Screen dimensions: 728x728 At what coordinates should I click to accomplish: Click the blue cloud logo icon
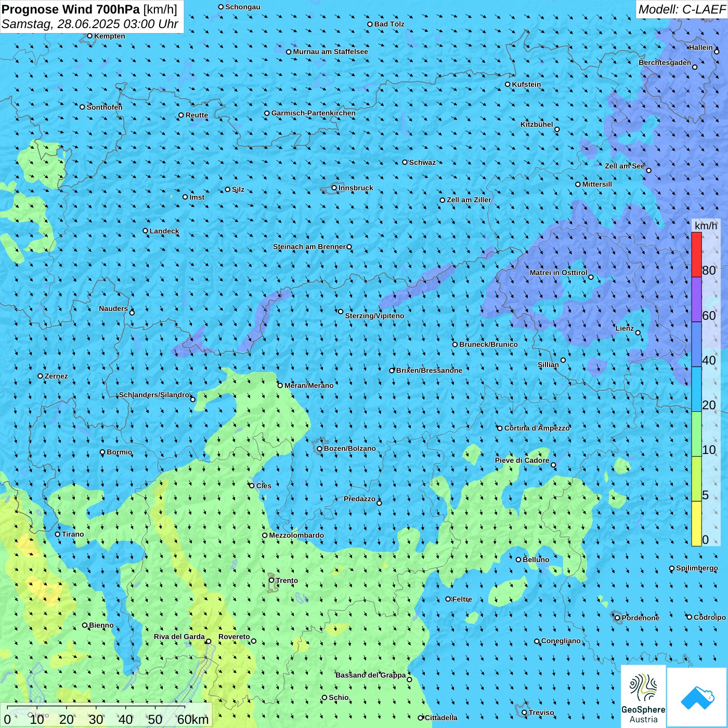(x=697, y=697)
